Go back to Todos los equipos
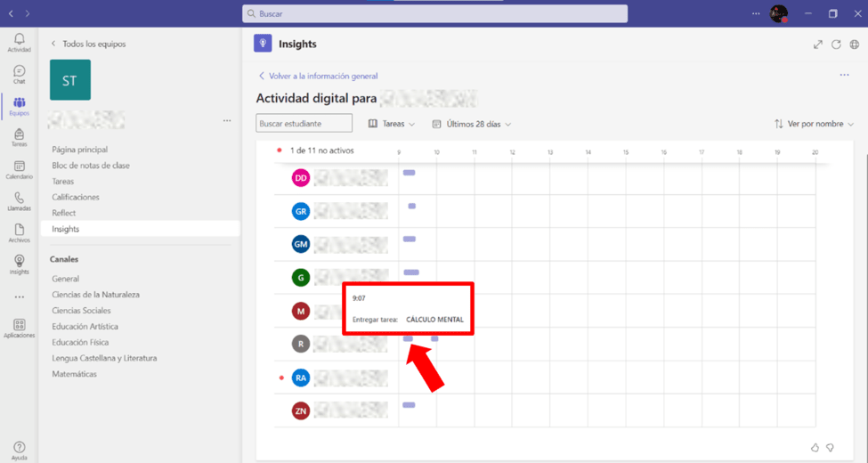Viewport: 868px width, 463px height. pos(88,44)
